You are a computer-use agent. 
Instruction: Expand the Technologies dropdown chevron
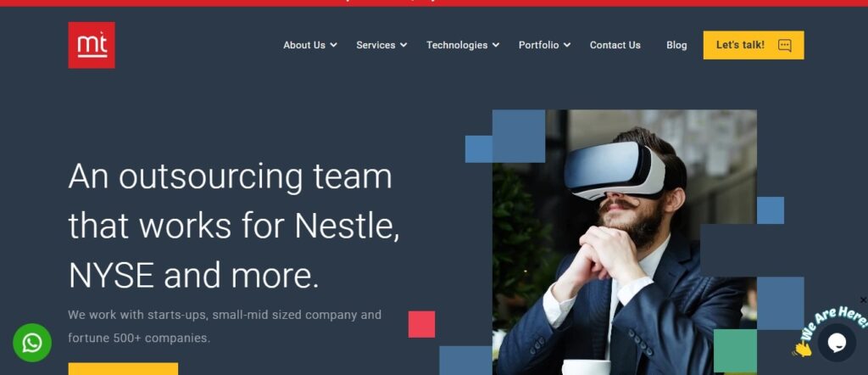(495, 46)
